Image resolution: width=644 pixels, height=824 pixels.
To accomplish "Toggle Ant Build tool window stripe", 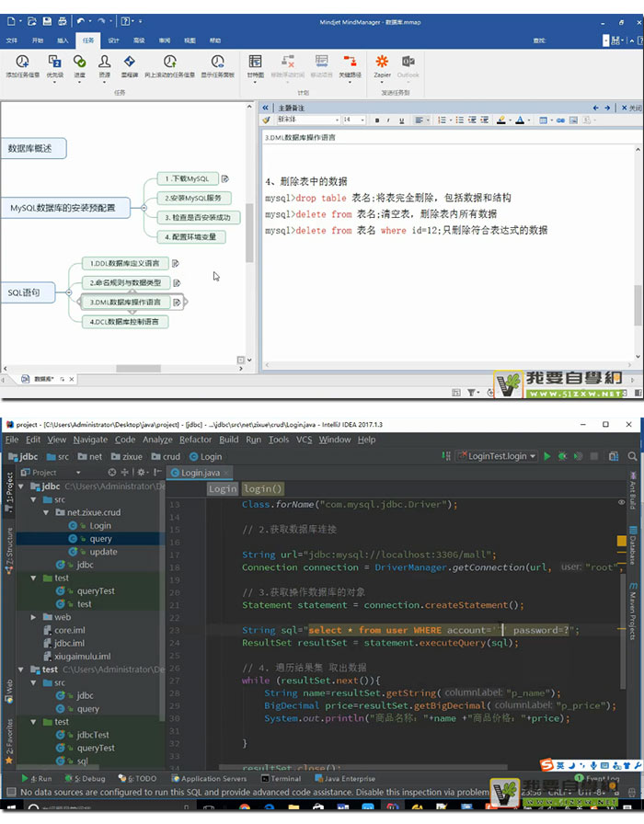I will coord(634,490).
